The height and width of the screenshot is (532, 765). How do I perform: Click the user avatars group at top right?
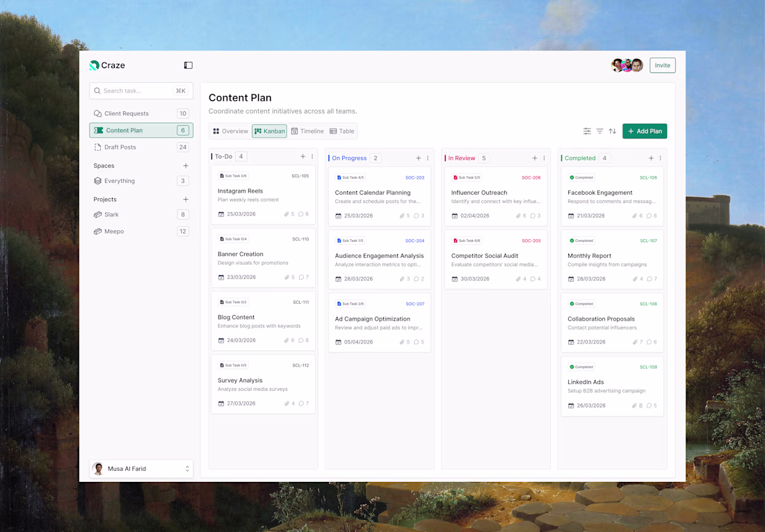coord(627,65)
